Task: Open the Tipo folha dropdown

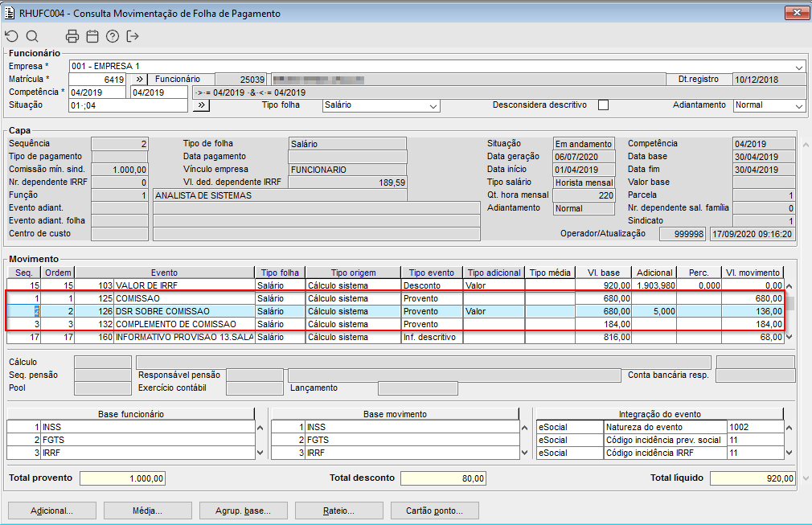Action: (x=433, y=105)
